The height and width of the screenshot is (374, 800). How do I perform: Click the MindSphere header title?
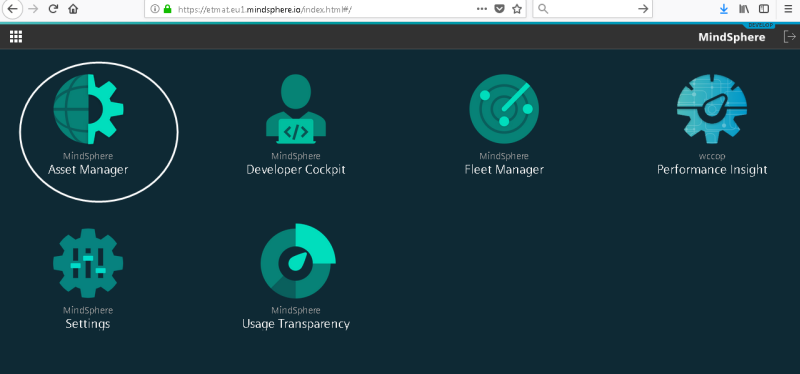732,37
